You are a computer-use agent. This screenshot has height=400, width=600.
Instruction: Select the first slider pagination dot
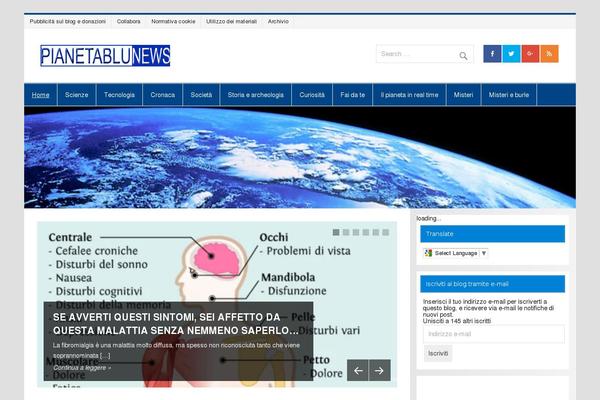(x=336, y=232)
